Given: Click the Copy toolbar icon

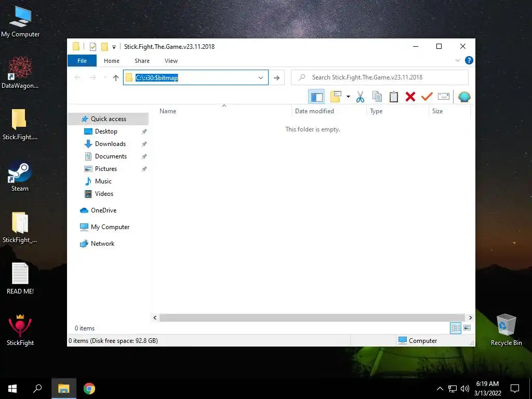Looking at the screenshot, I should pyautogui.click(x=377, y=97).
